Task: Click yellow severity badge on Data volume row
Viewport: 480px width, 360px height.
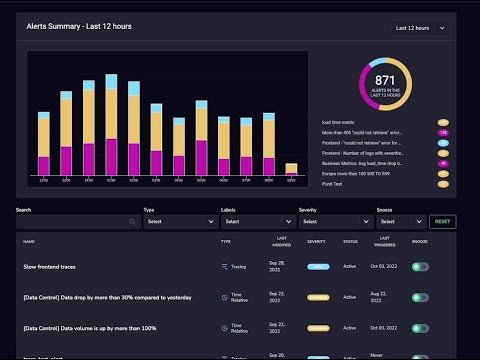Action: 318,328
